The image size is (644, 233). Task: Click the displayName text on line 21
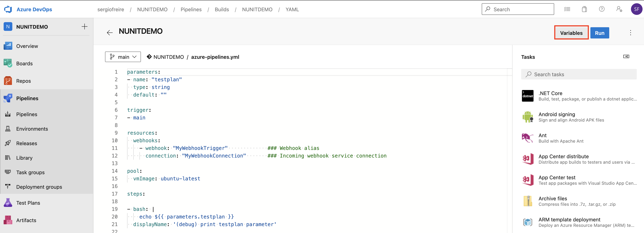click(x=205, y=224)
